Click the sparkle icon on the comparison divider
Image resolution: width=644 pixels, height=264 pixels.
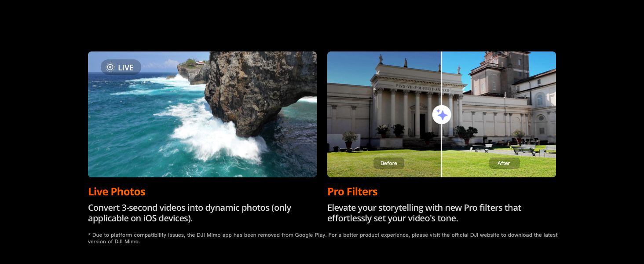[442, 115]
